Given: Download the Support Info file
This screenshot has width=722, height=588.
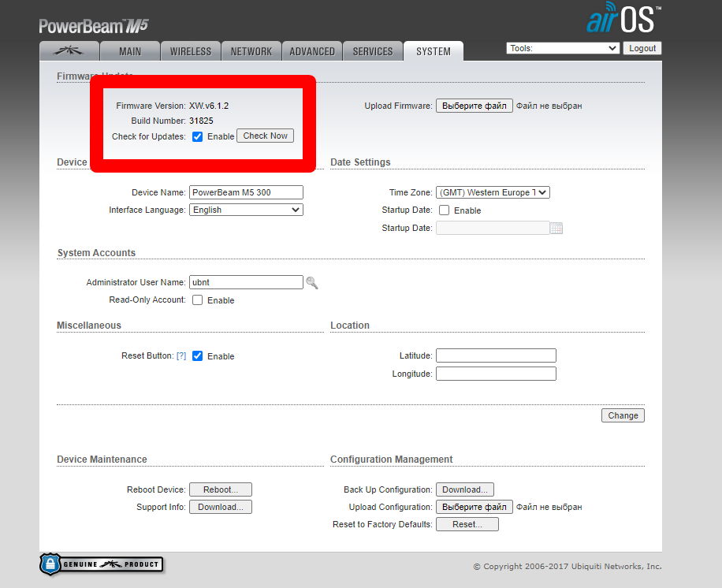Looking at the screenshot, I should [221, 507].
